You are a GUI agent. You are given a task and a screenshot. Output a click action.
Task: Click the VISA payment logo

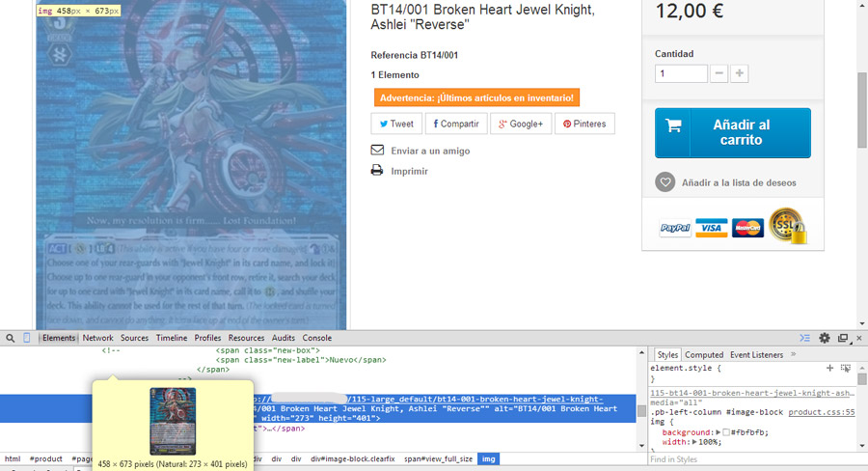(x=712, y=228)
